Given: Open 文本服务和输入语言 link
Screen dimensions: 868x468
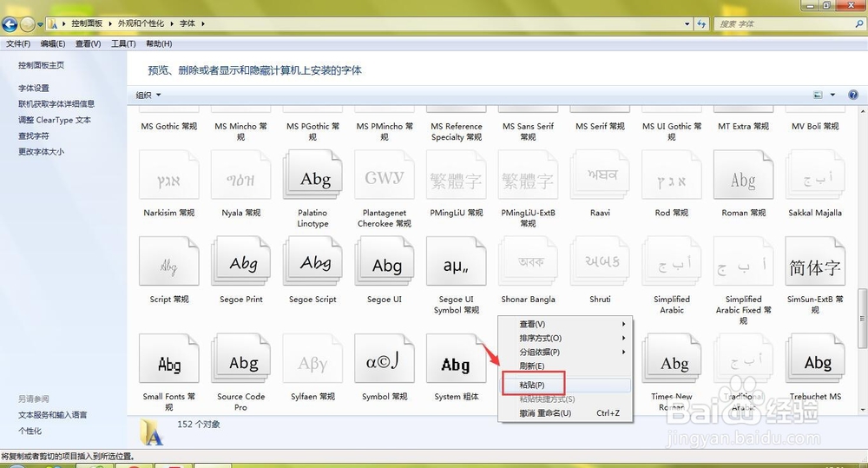Looking at the screenshot, I should click(x=52, y=415).
